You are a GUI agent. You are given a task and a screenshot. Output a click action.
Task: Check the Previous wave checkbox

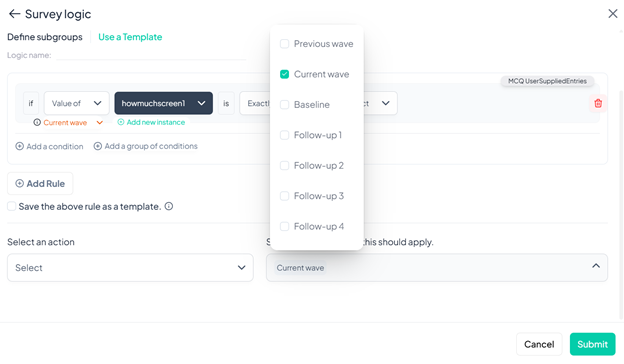(x=284, y=43)
